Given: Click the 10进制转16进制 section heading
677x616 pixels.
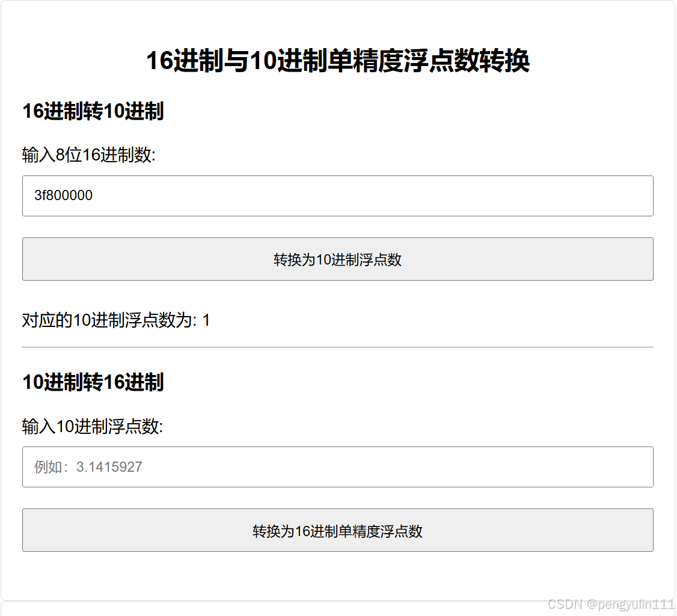Looking at the screenshot, I should point(93,382).
